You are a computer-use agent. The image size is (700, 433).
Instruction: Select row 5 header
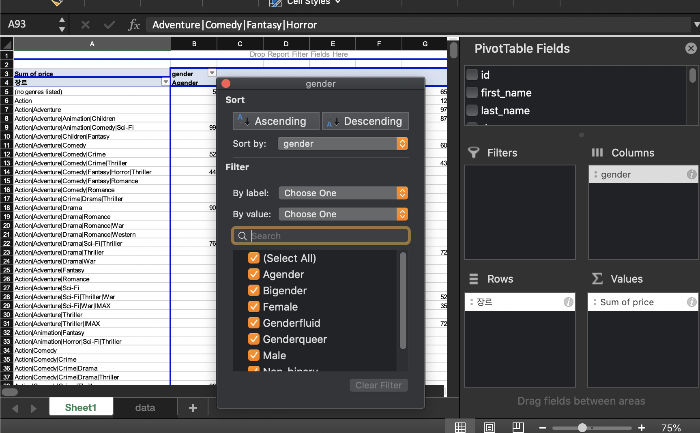(7, 92)
